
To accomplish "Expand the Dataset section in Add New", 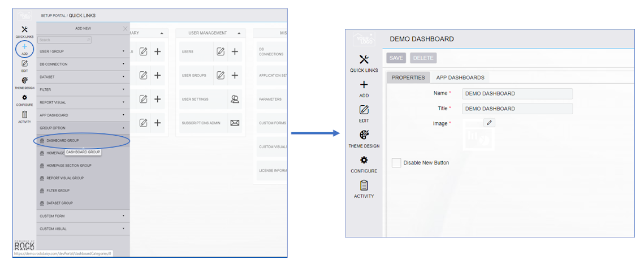I will point(83,77).
